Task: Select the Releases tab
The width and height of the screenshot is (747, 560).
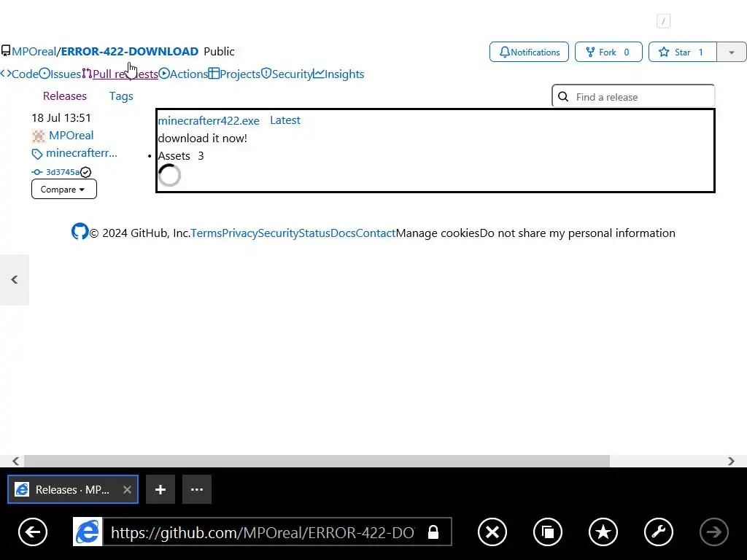Action: (65, 96)
